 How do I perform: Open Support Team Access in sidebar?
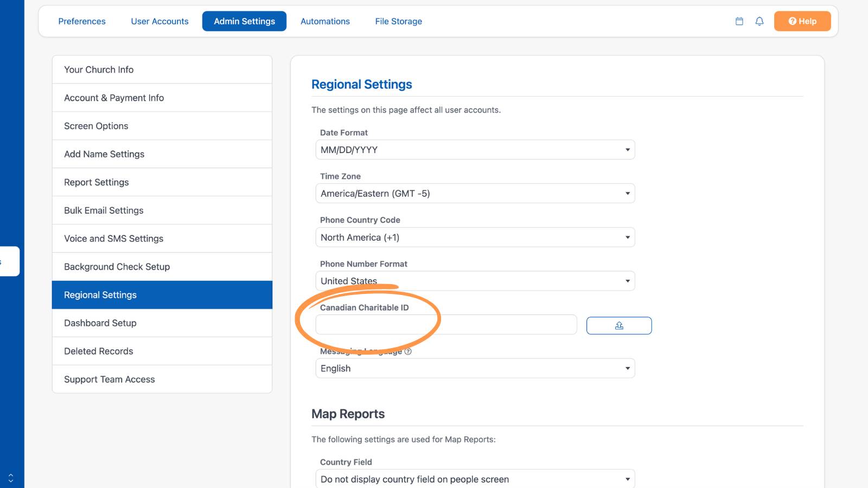tap(162, 380)
